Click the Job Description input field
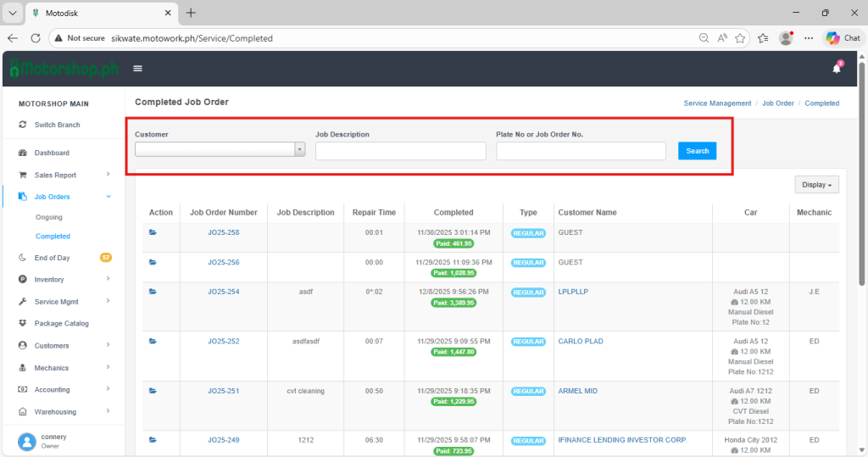Image resolution: width=868 pixels, height=457 pixels. 400,151
